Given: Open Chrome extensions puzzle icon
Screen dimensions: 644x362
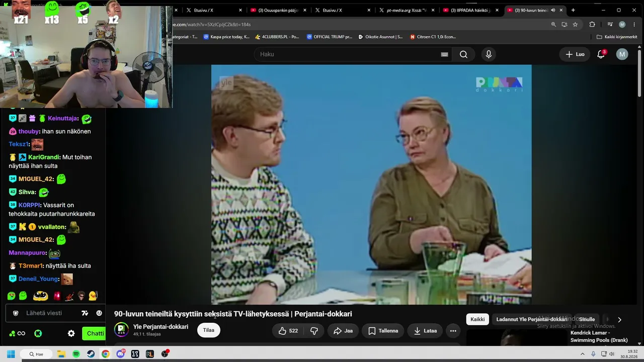Looking at the screenshot, I should 592,24.
